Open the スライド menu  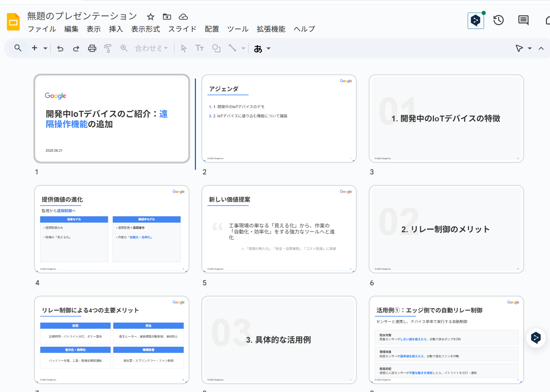[x=182, y=29]
